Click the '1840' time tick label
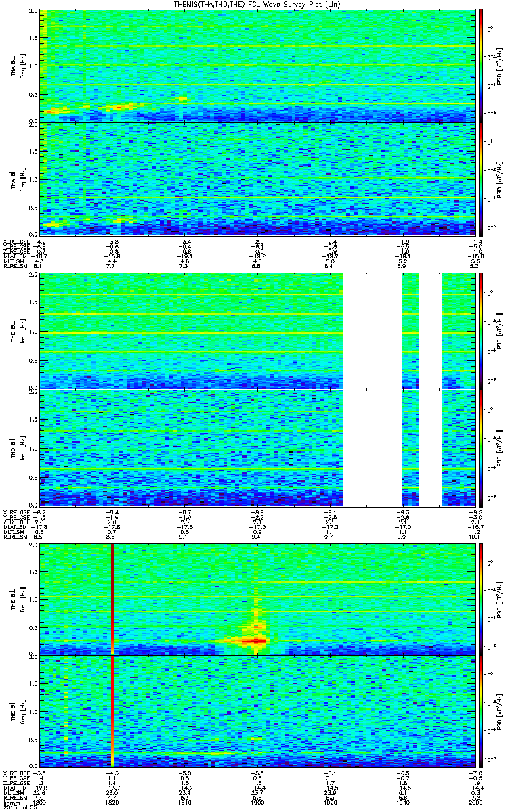Image resolution: width=508 pixels, height=812 pixels. pos(184,803)
